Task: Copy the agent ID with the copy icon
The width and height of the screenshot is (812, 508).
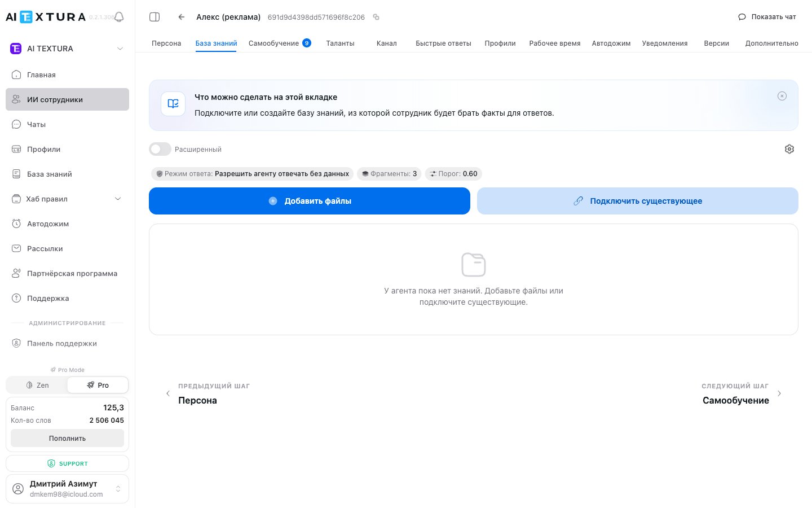Action: tap(376, 17)
